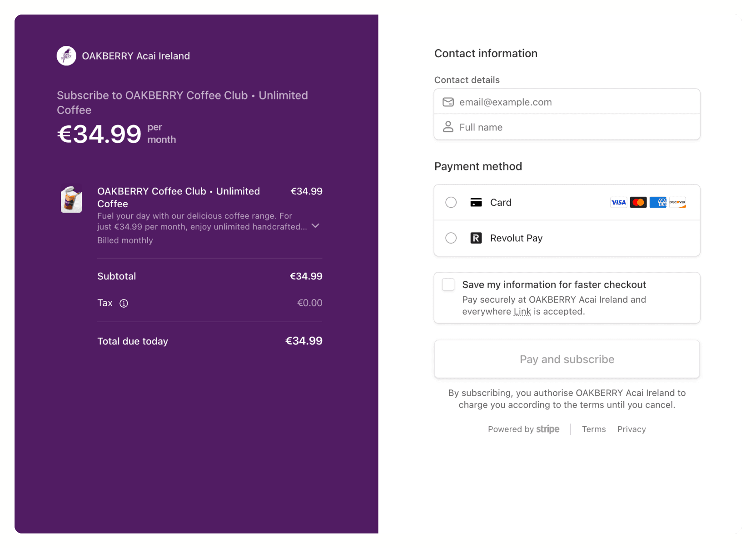The height and width of the screenshot is (548, 756).
Task: Click the Pay and subscribe button
Action: (x=567, y=359)
